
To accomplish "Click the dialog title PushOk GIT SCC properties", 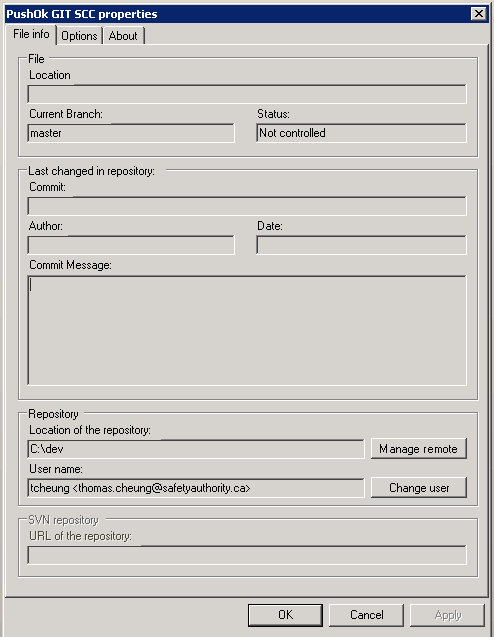I will pos(82,14).
